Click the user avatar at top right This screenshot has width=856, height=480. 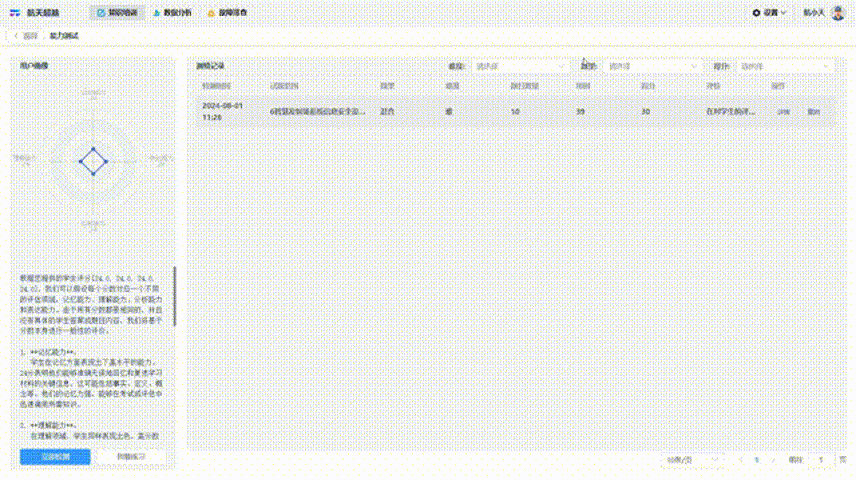pyautogui.click(x=837, y=13)
